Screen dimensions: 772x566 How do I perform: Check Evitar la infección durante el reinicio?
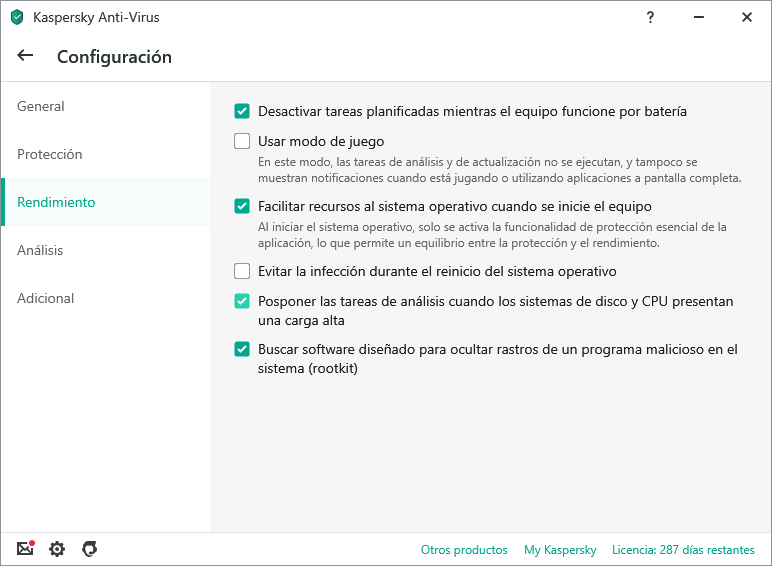point(242,271)
